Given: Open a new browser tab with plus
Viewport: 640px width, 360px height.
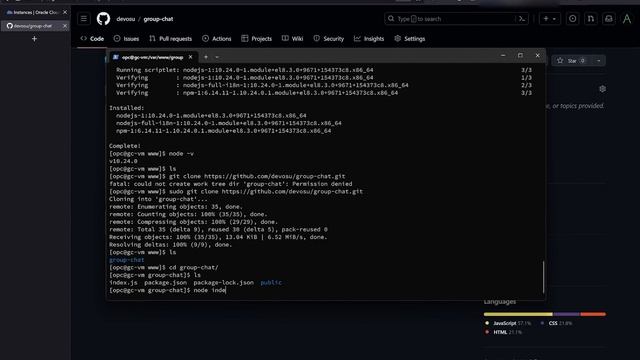Looking at the screenshot, I should click(x=34, y=39).
